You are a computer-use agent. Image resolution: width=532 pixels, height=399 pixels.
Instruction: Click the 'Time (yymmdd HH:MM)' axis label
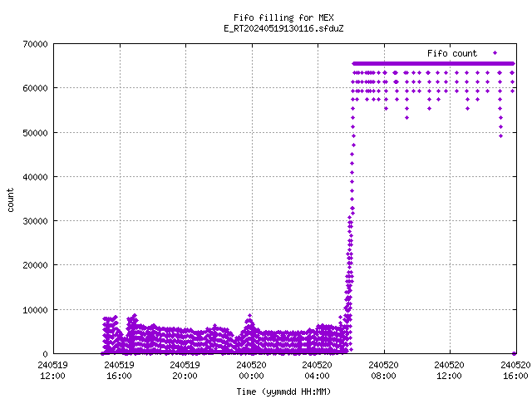pos(283,392)
